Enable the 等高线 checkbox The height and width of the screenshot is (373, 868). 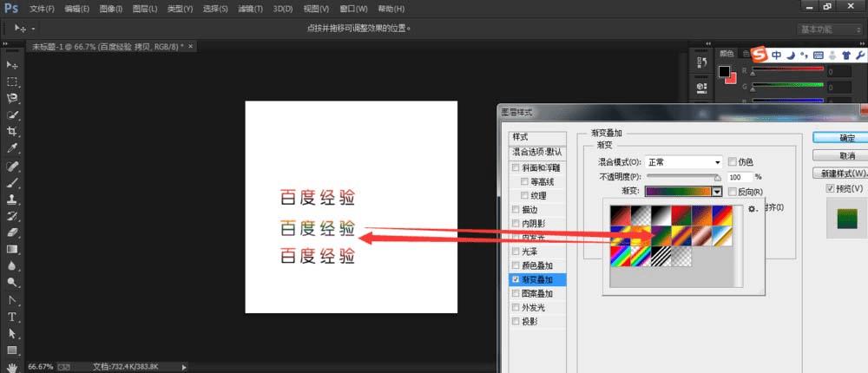pos(524,181)
